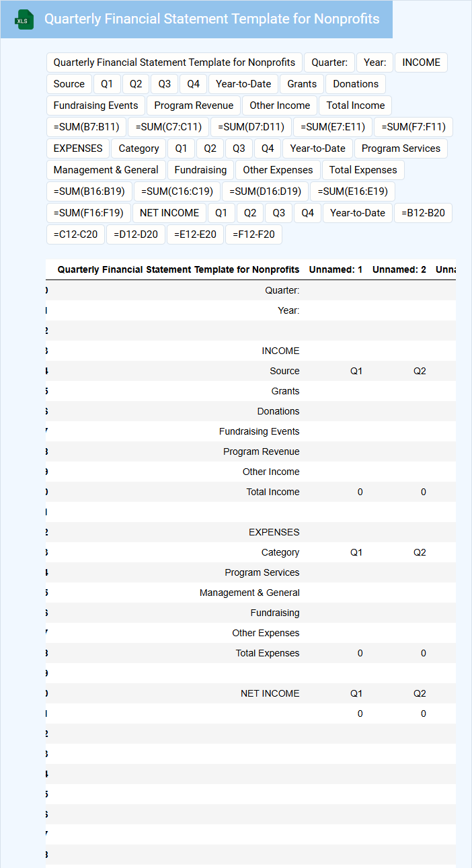Screen dimensions: 472x868
Task: Click the =E12-E20 formula chip
Action: point(196,234)
